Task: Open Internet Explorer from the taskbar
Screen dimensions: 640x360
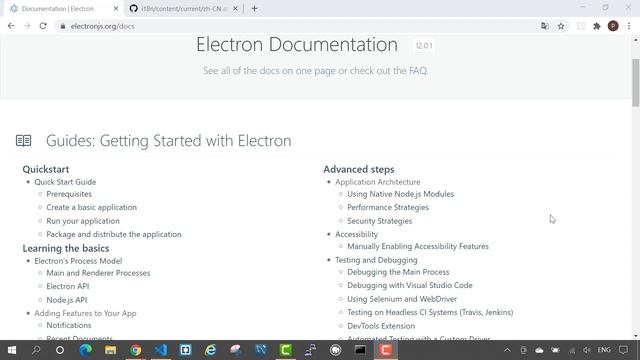Action: click(x=211, y=350)
